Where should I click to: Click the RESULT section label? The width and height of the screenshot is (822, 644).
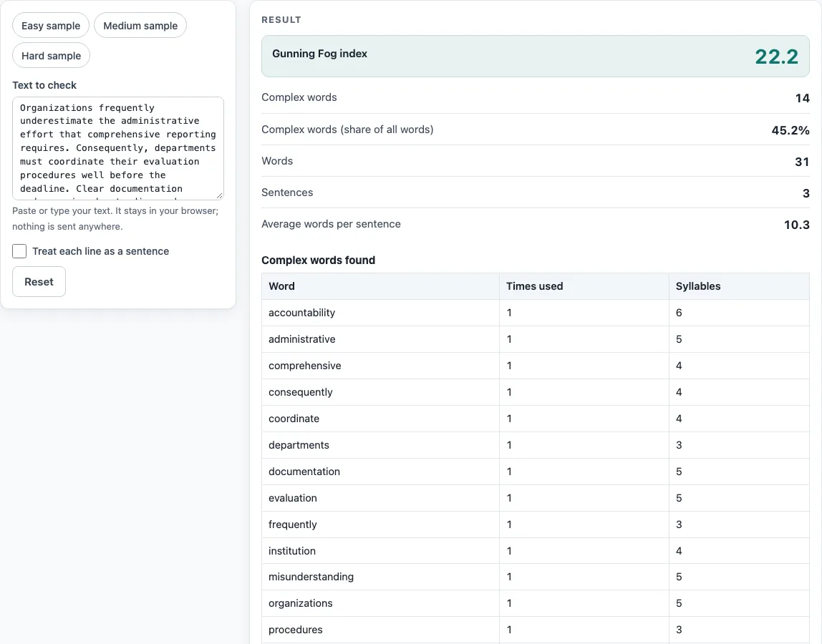pyautogui.click(x=281, y=20)
